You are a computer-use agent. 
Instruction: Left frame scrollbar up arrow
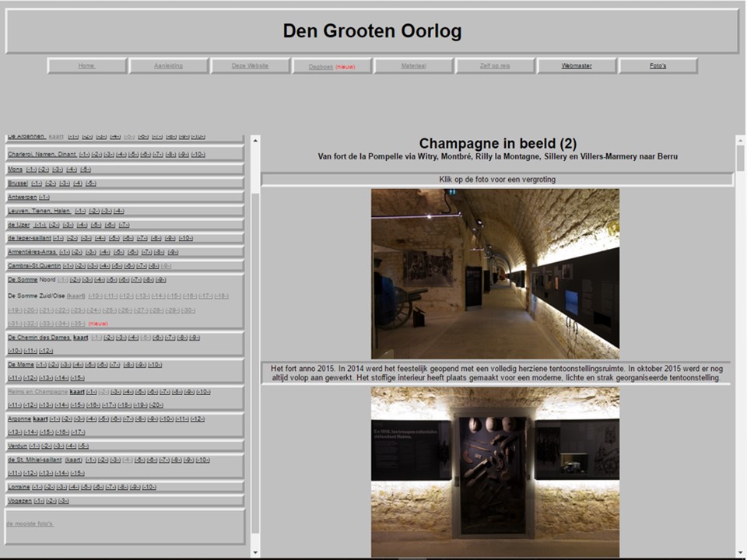pos(255,141)
